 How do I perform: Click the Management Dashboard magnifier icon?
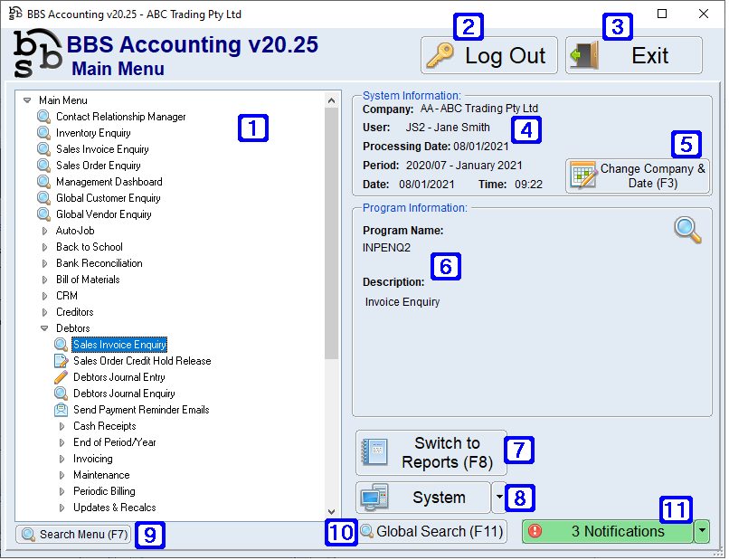click(x=43, y=182)
